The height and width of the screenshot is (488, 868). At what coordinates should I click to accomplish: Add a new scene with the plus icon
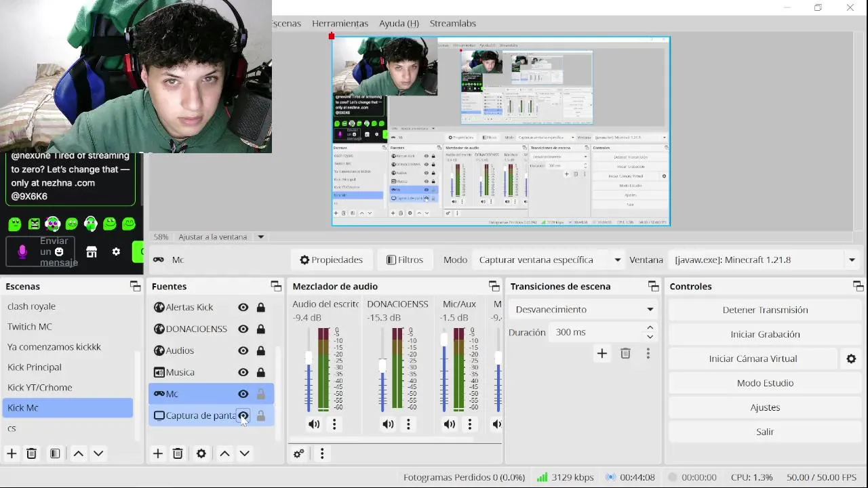click(12, 453)
